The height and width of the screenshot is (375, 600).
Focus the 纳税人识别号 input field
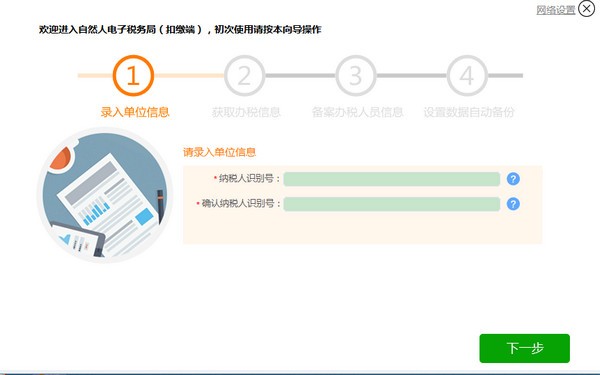click(x=391, y=179)
